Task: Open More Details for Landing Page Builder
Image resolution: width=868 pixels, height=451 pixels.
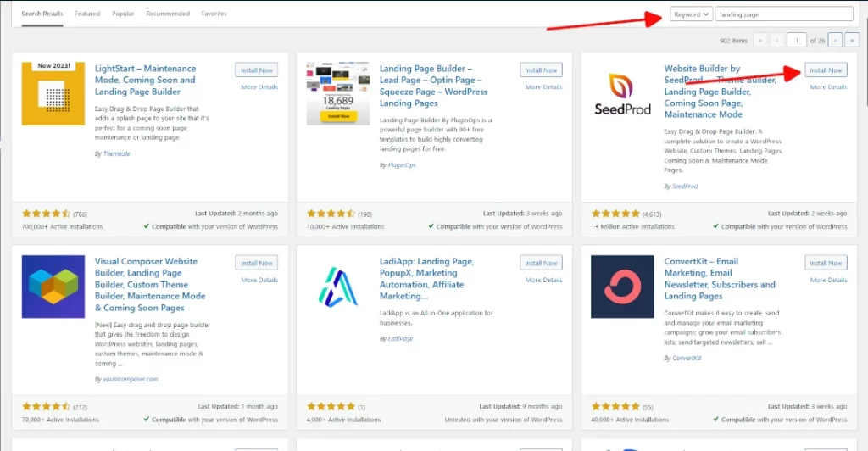Action: point(543,86)
